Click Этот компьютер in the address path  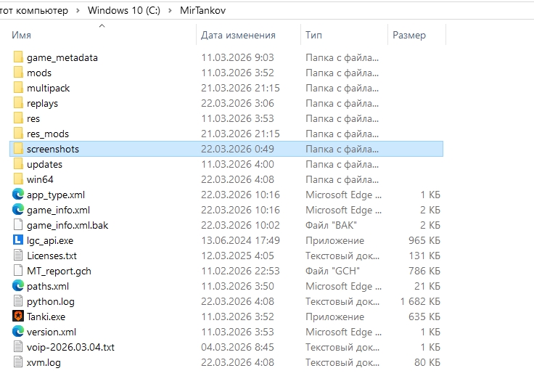pos(34,10)
